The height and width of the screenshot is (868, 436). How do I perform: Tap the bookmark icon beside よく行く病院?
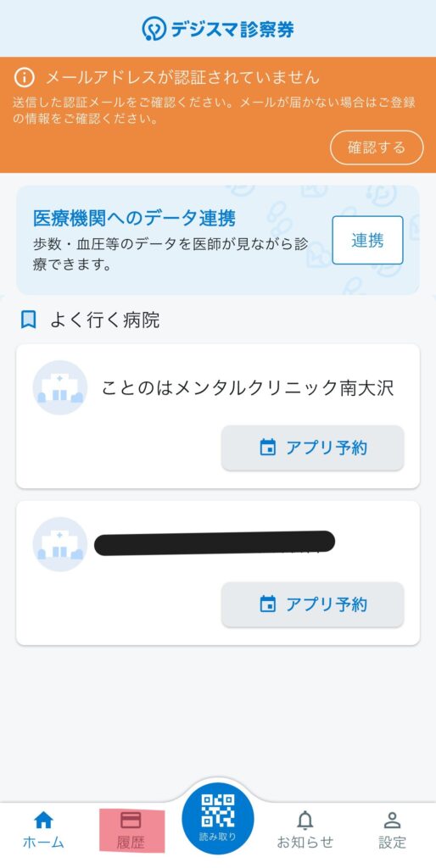(28, 320)
